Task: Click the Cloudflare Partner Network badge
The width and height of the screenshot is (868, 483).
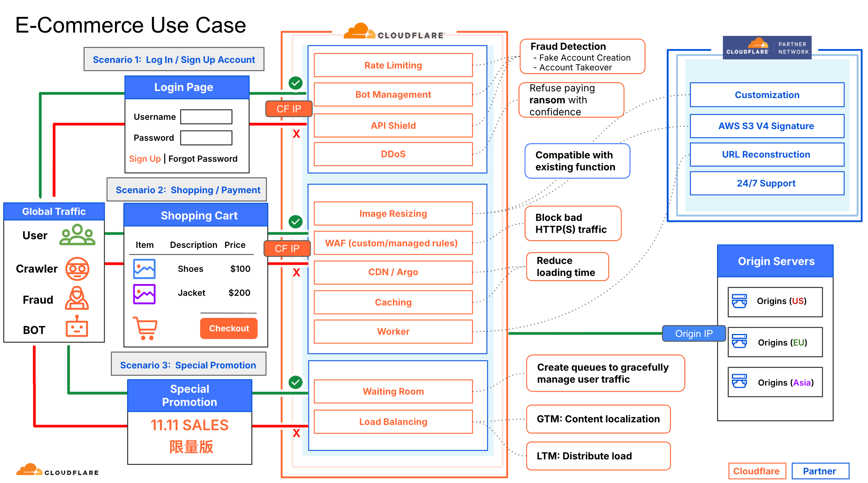Action: 767,48
